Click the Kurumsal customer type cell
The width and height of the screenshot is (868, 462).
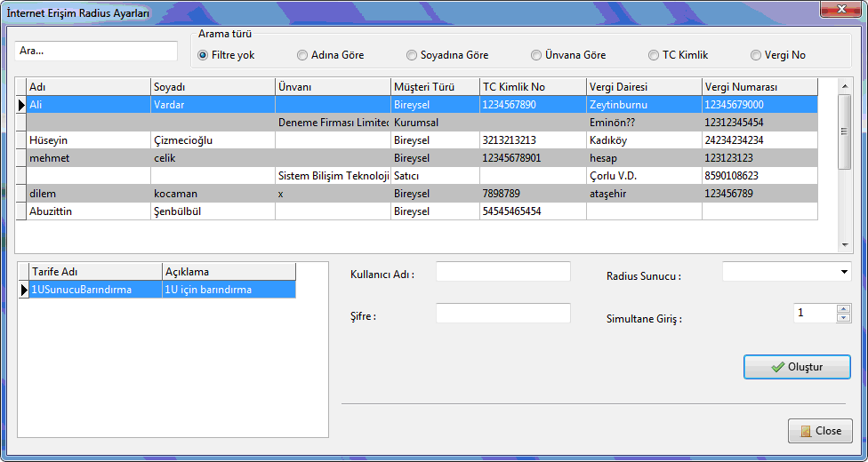point(435,123)
